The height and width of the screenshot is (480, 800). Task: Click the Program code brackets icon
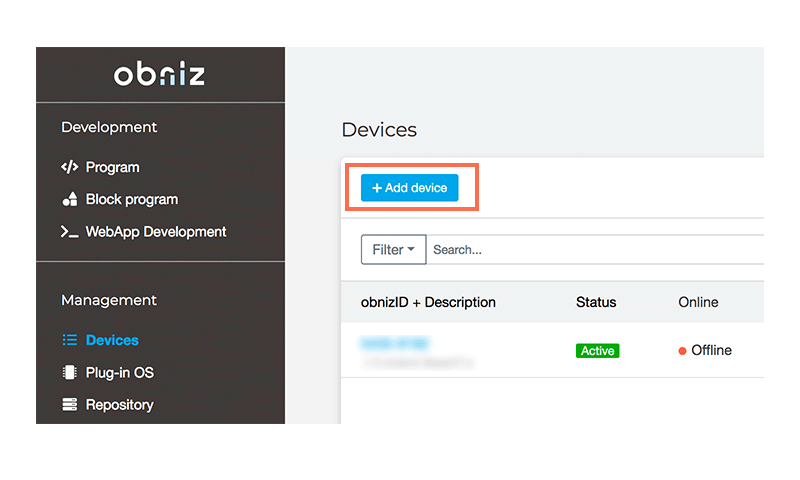(x=69, y=167)
